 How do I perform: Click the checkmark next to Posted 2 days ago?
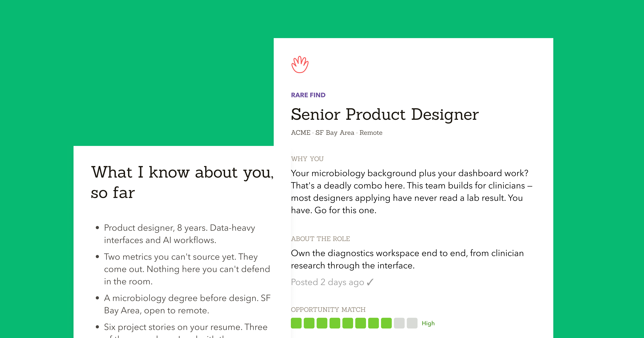point(370,282)
